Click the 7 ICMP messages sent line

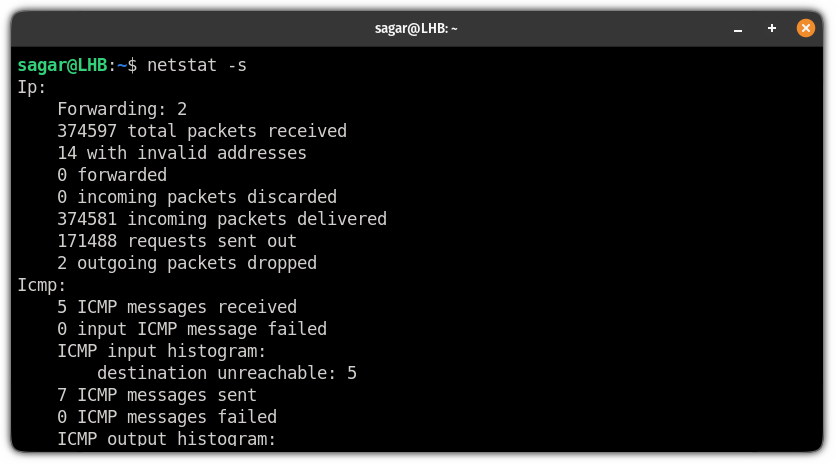157,395
